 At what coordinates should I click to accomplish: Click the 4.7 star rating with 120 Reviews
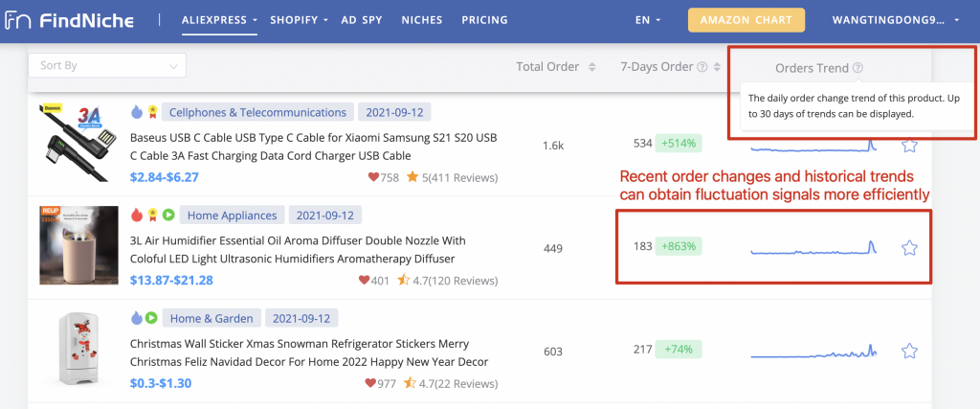[x=448, y=281]
